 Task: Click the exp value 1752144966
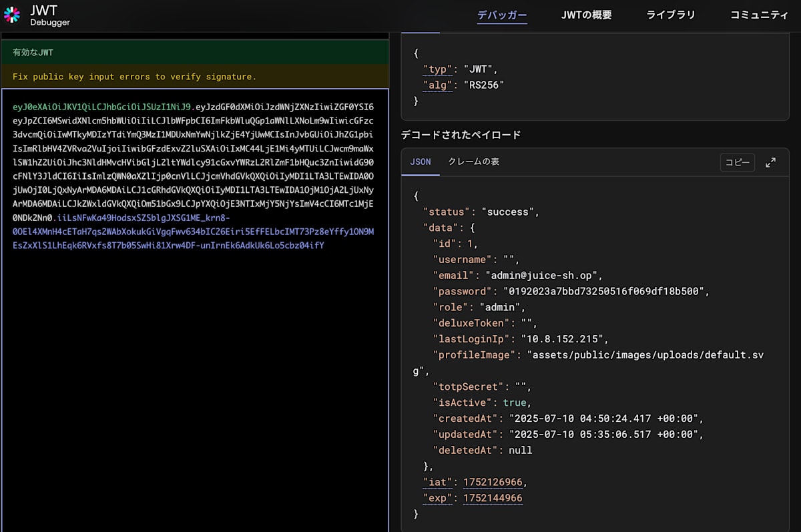tap(493, 498)
